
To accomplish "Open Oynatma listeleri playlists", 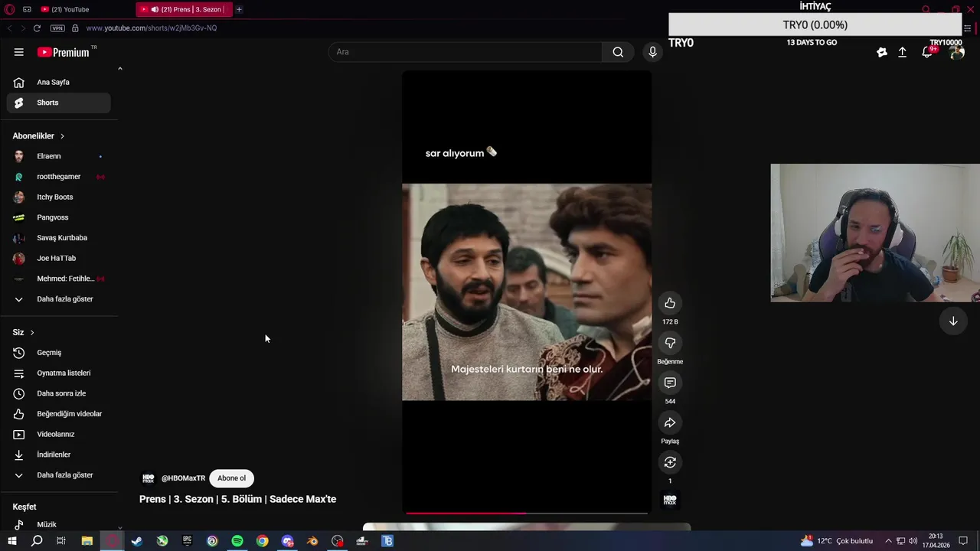I will [x=59, y=373].
